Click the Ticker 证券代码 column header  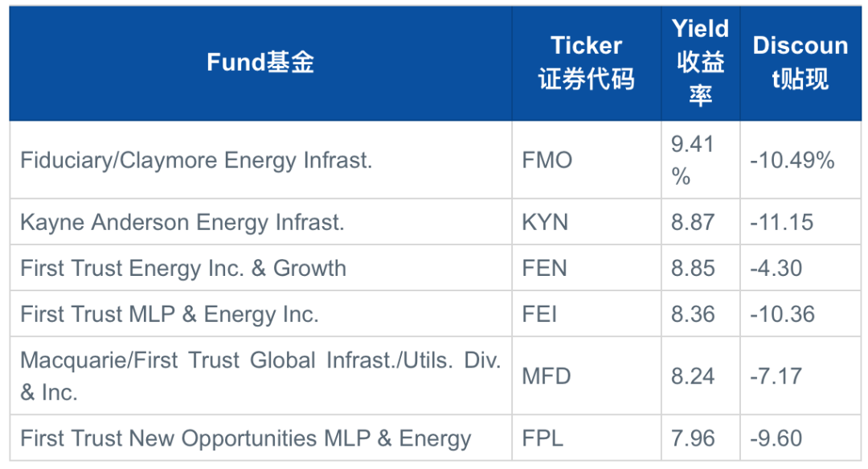click(587, 62)
